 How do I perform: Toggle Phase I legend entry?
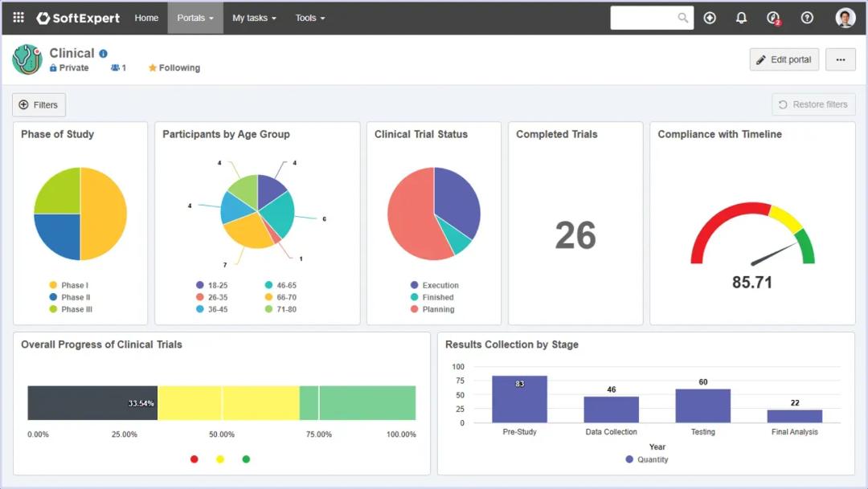68,285
